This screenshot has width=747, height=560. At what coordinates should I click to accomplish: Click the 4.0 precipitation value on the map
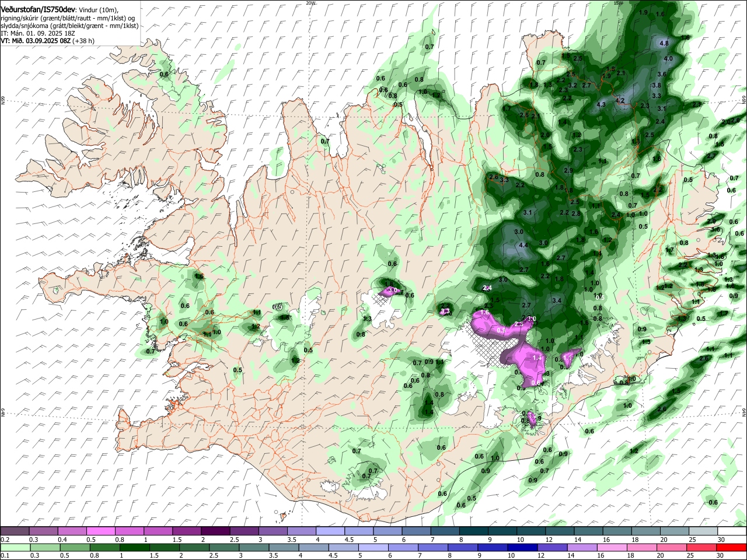point(668,58)
